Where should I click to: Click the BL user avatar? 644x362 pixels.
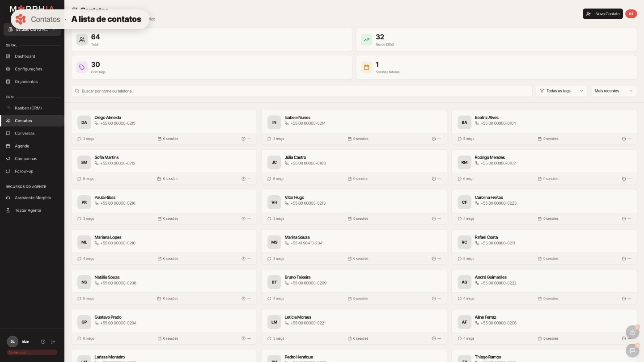[13, 341]
